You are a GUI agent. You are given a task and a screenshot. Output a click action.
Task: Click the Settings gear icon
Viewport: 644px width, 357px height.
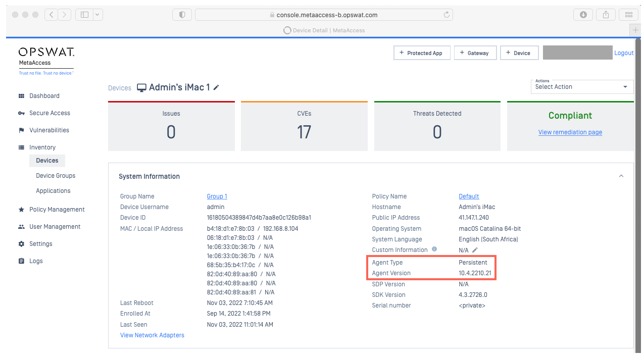click(21, 244)
